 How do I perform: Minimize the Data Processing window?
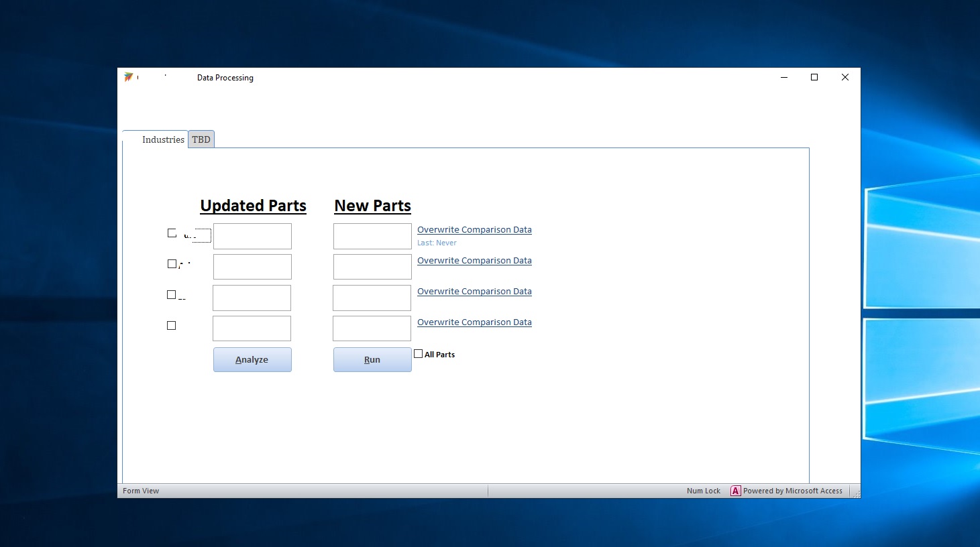784,77
